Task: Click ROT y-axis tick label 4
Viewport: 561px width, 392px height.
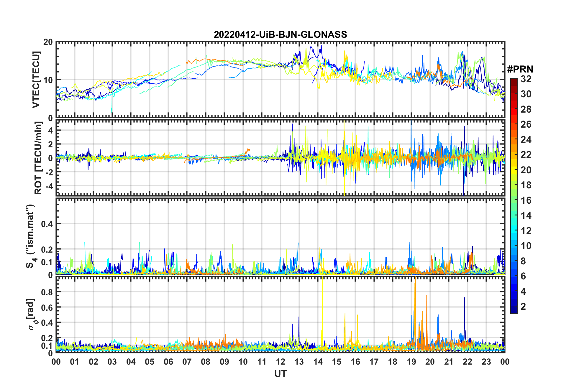Action: tap(50, 131)
